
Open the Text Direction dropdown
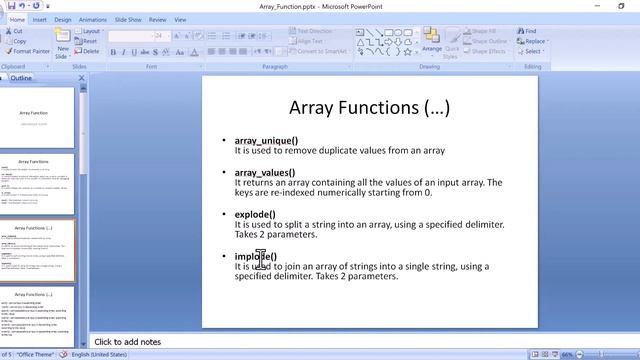coord(311,31)
